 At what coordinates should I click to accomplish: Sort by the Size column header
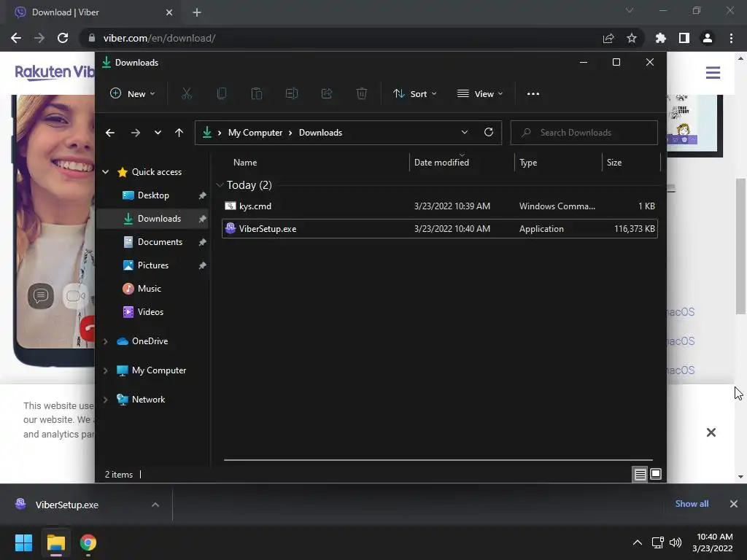[x=631, y=163]
